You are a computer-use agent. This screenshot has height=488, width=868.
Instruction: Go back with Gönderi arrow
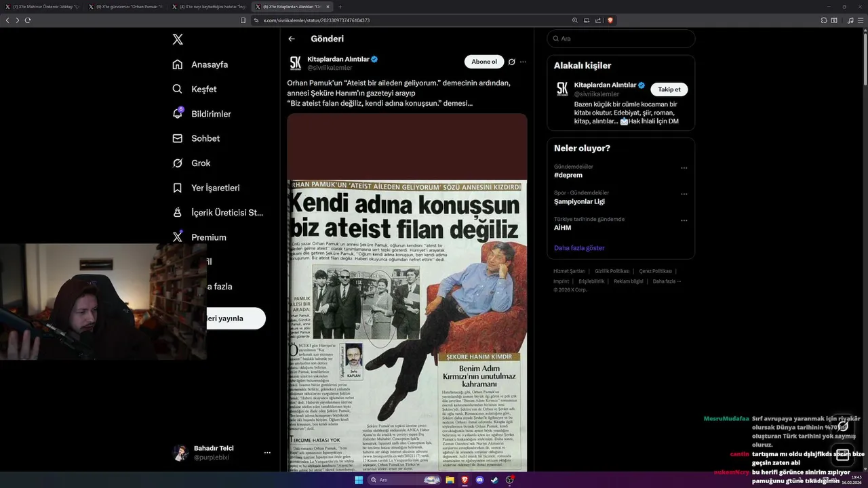point(292,39)
